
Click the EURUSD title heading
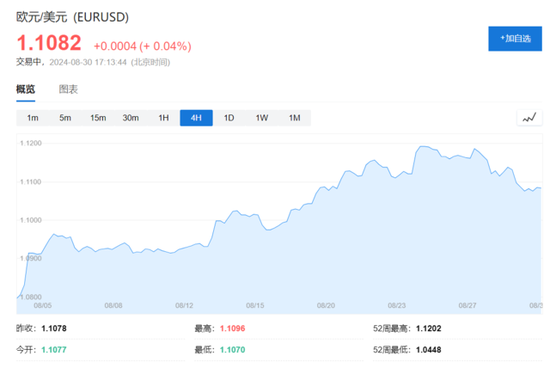(x=72, y=17)
